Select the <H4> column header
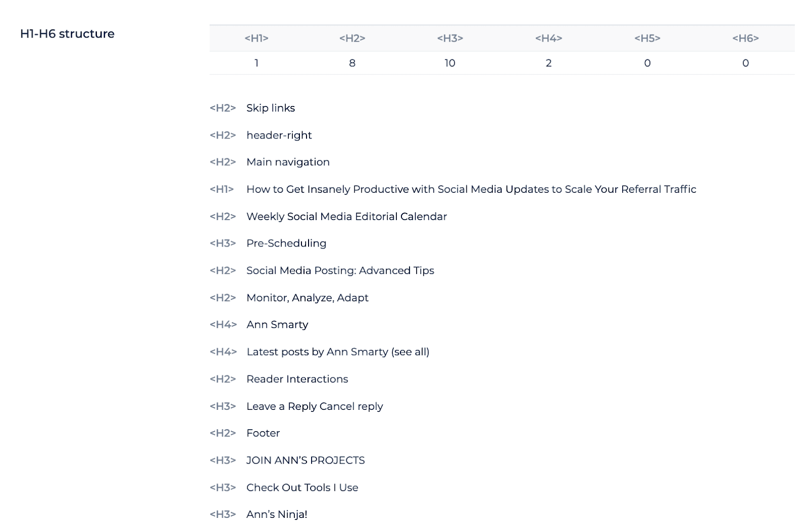Viewport: 812px width, 526px height. point(549,38)
